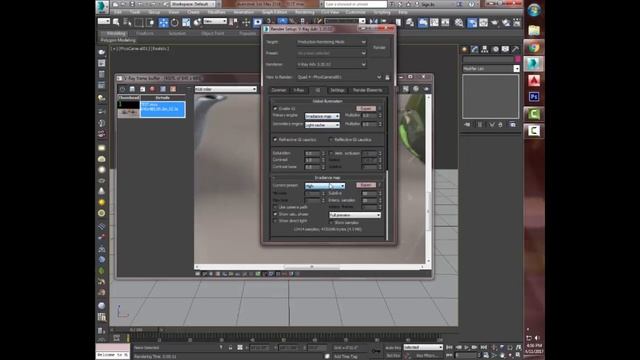Click the pink object color swatch
Screen dimensions: 640x360
click(518, 60)
